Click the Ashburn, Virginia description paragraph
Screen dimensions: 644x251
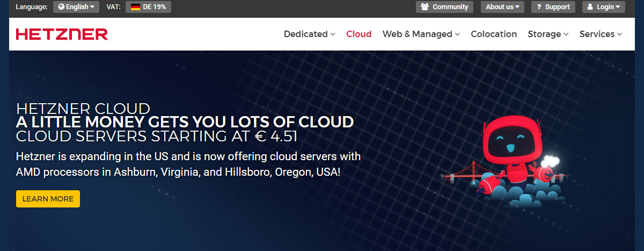click(188, 165)
